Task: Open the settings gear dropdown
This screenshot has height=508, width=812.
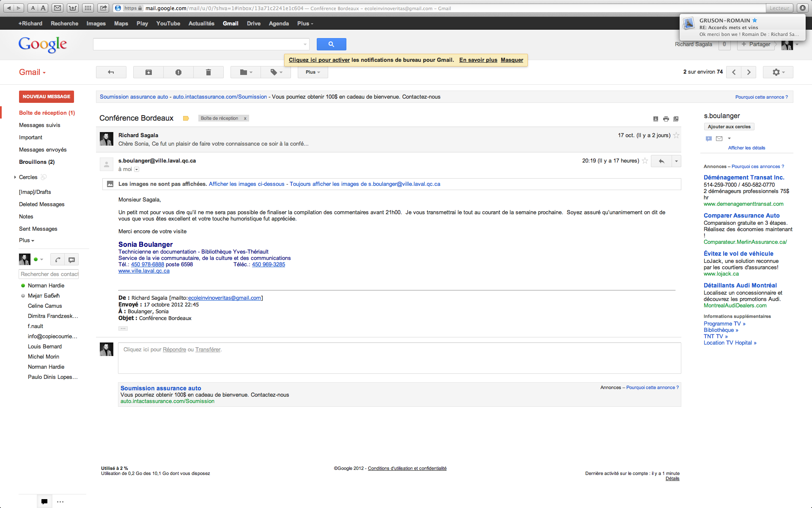Action: click(778, 72)
